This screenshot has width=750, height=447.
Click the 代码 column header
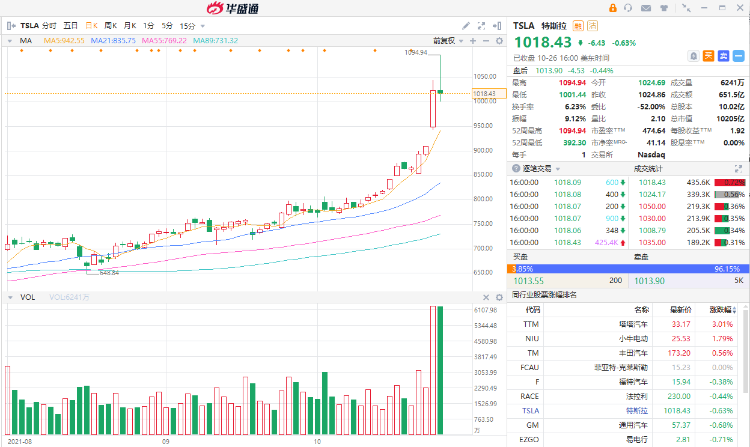(532, 310)
